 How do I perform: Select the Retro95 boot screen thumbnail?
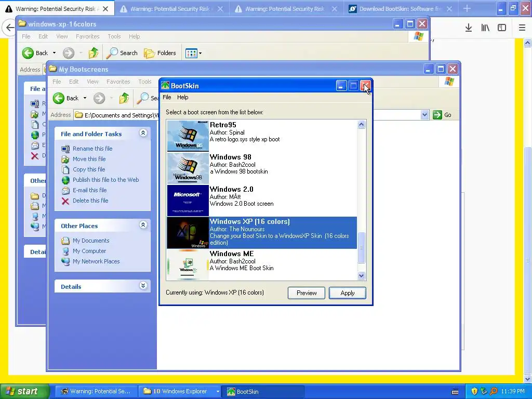tap(188, 136)
